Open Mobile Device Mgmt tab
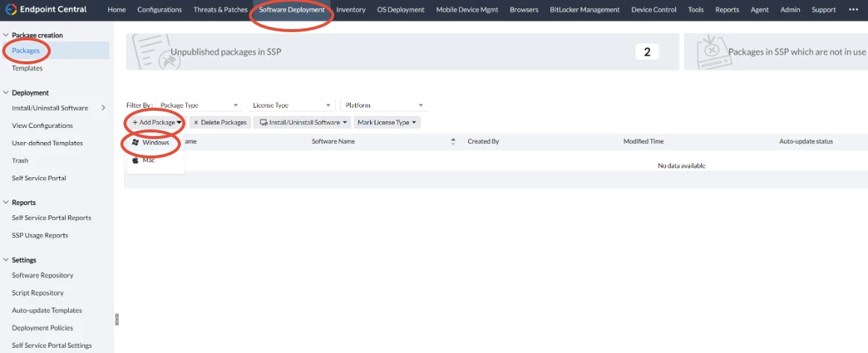 pos(467,10)
